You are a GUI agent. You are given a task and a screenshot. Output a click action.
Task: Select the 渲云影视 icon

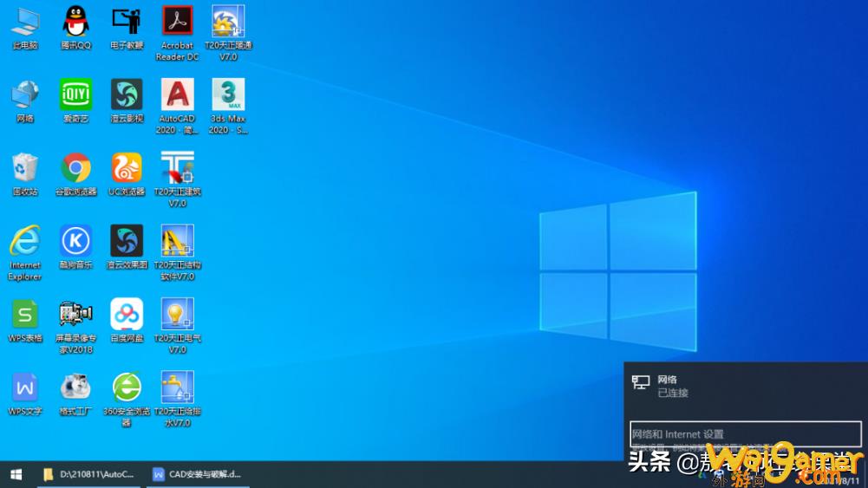pyautogui.click(x=127, y=101)
